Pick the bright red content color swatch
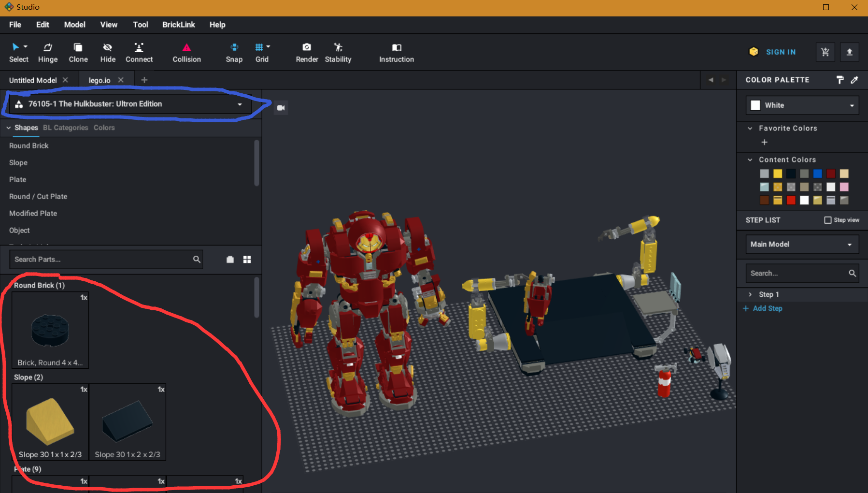The height and width of the screenshot is (493, 868). pyautogui.click(x=791, y=200)
